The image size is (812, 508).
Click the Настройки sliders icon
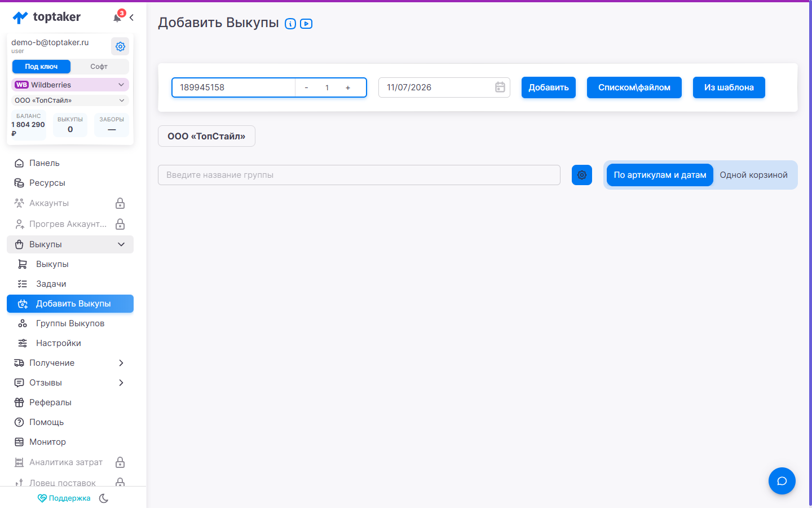(x=23, y=343)
